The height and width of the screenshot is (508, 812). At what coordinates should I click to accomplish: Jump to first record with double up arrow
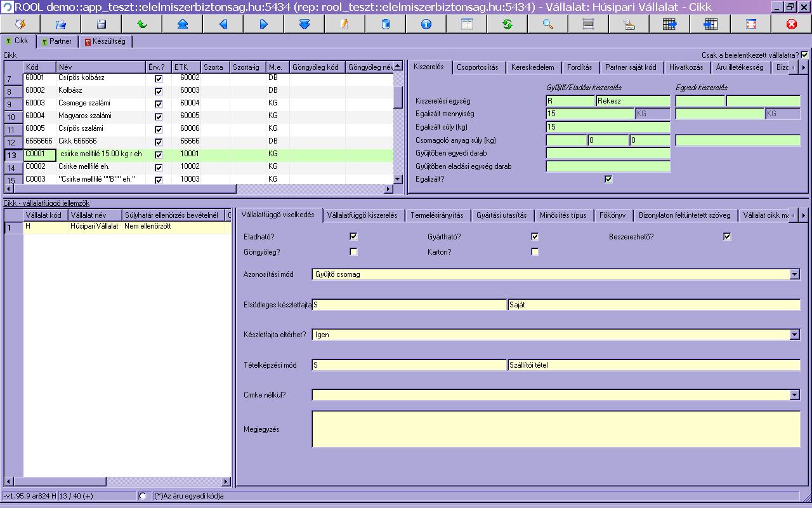coord(183,24)
